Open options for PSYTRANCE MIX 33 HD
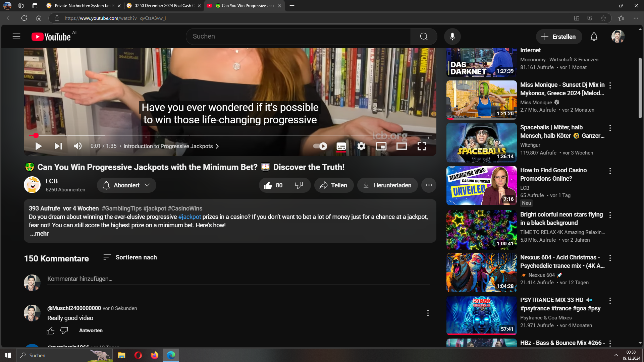Image resolution: width=644 pixels, height=362 pixels. tap(610, 301)
